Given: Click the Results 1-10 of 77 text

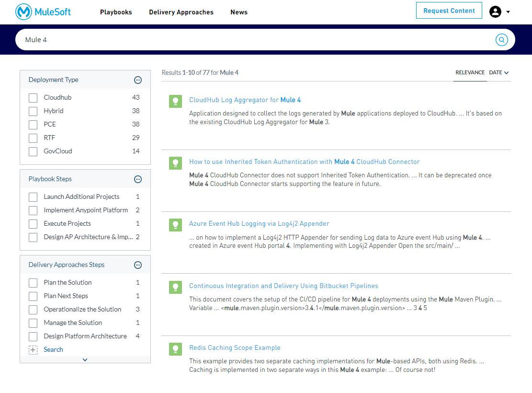Looking at the screenshot, I should click(x=200, y=72).
